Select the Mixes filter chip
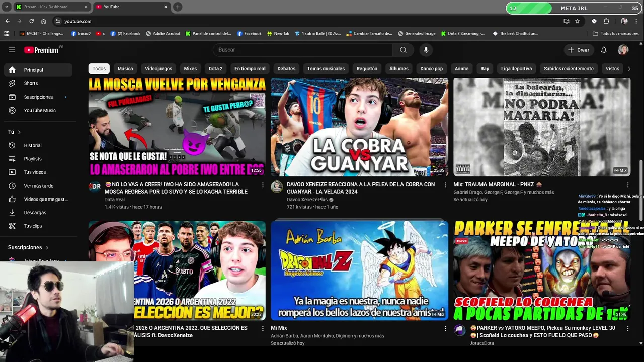644x362 pixels. pos(190,68)
